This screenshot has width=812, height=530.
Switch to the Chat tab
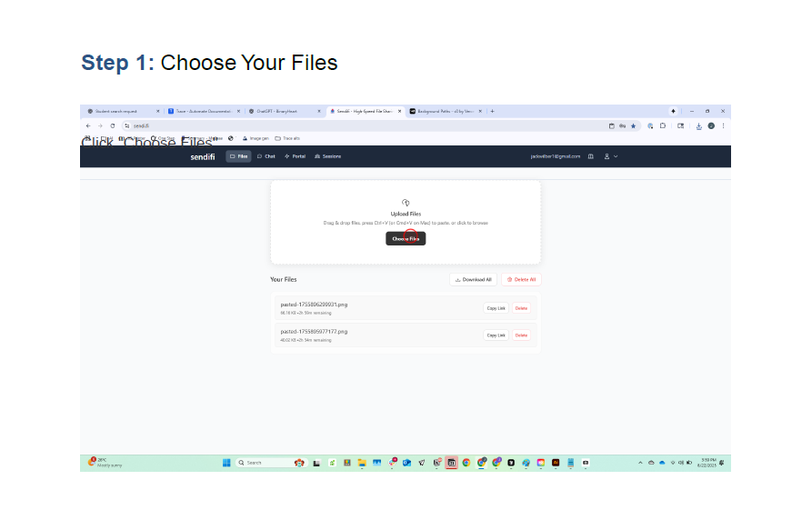(x=266, y=156)
